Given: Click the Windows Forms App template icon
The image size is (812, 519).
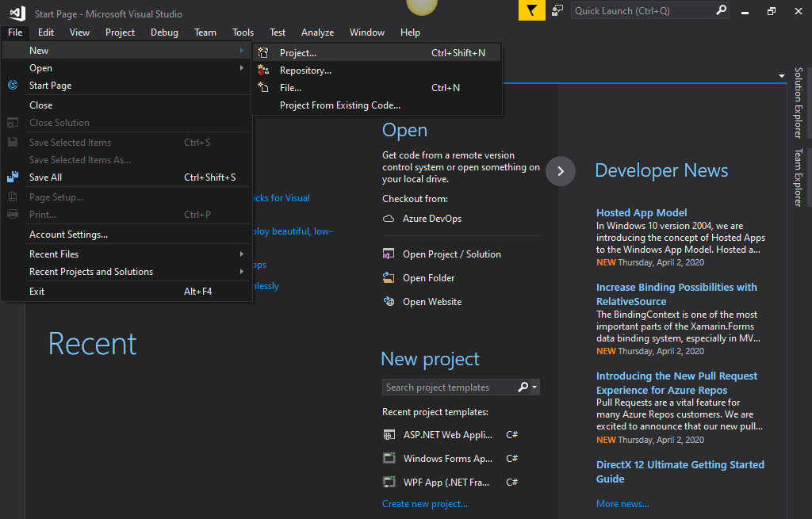Looking at the screenshot, I should (389, 459).
